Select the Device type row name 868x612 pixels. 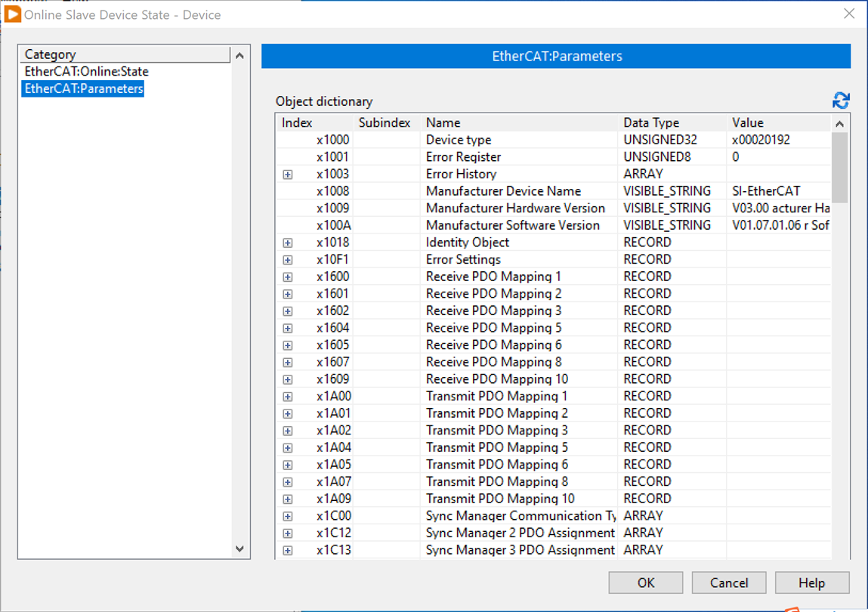(459, 140)
